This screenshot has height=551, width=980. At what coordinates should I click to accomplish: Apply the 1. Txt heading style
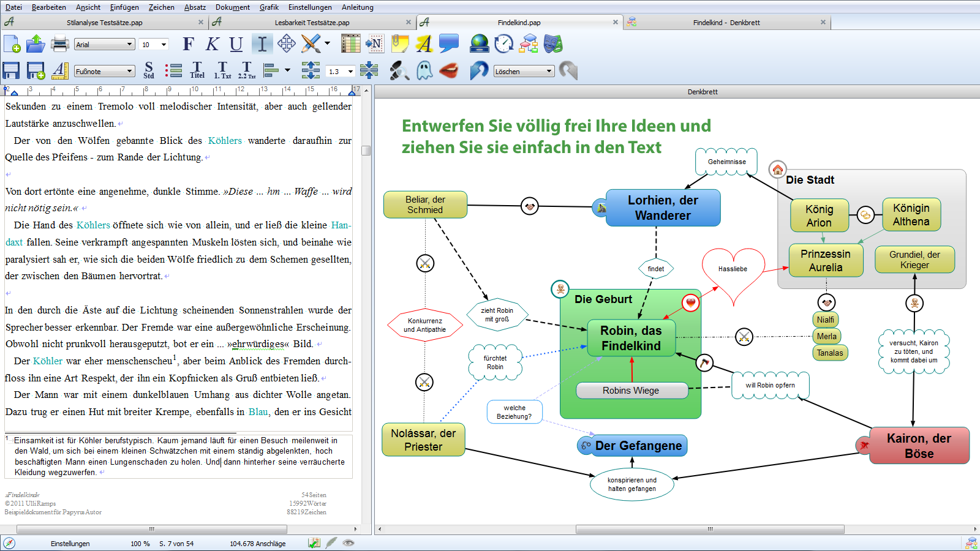(222, 71)
